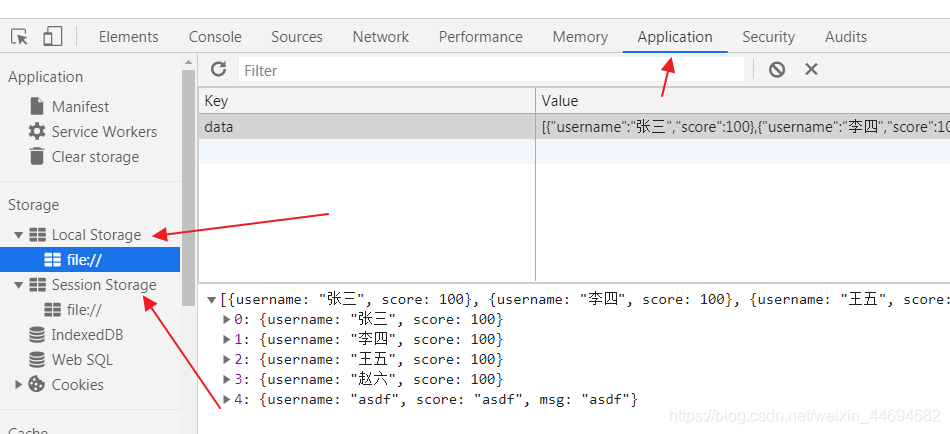This screenshot has width=950, height=434.
Task: Select file:// under Local Storage
Action: [90, 259]
